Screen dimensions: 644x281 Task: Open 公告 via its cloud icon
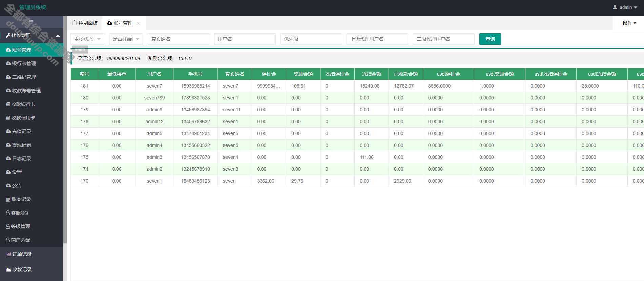[x=8, y=186]
